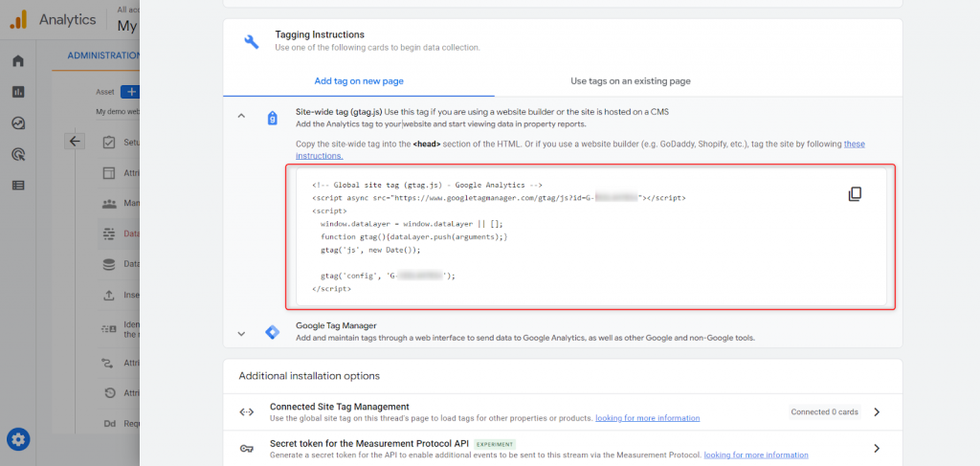The image size is (980, 466).
Task: Click the Setup Assistant checkbox-list icon
Action: [x=109, y=143]
